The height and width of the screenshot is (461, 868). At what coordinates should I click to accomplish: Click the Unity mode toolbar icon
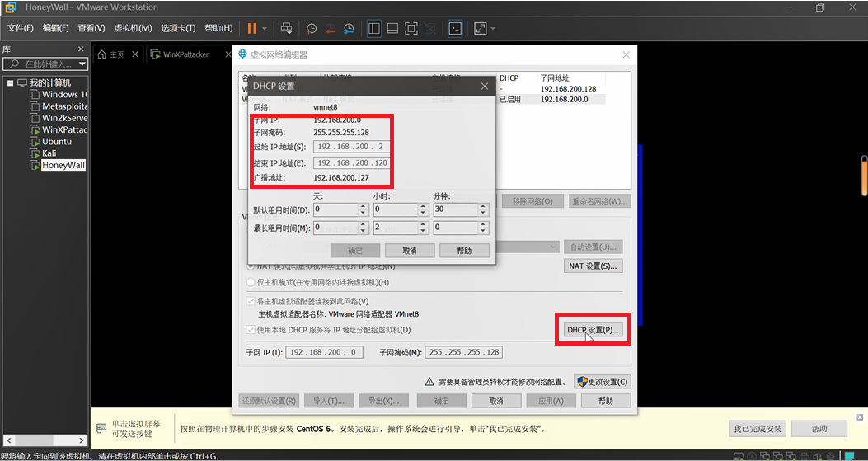click(x=429, y=28)
